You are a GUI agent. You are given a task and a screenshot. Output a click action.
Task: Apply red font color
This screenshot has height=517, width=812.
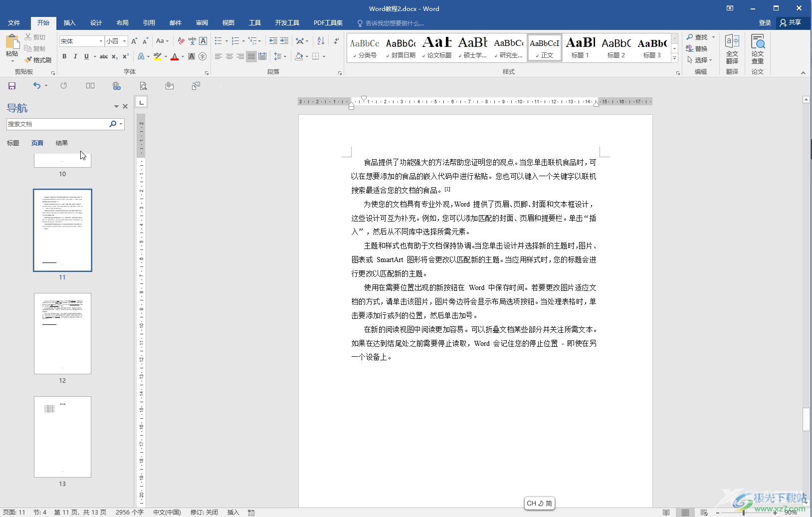pos(175,56)
